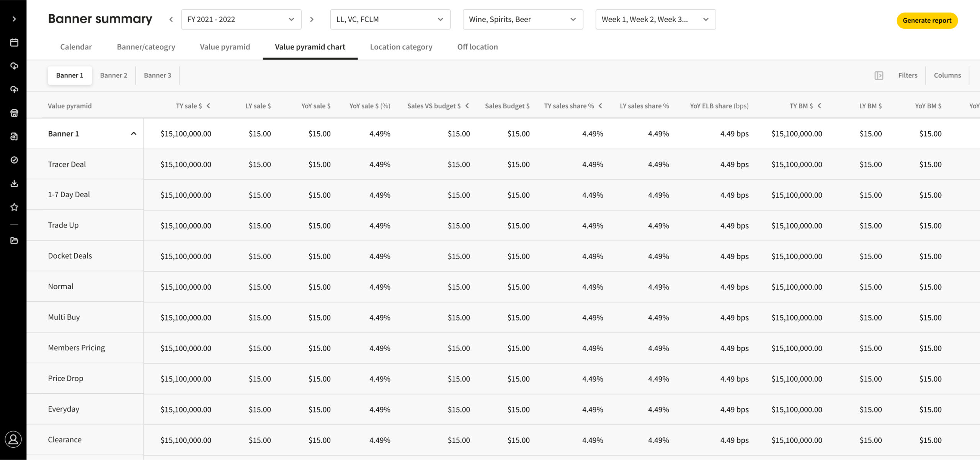980x460 pixels.
Task: Click the cloud upload sidebar icon
Action: pos(14,89)
